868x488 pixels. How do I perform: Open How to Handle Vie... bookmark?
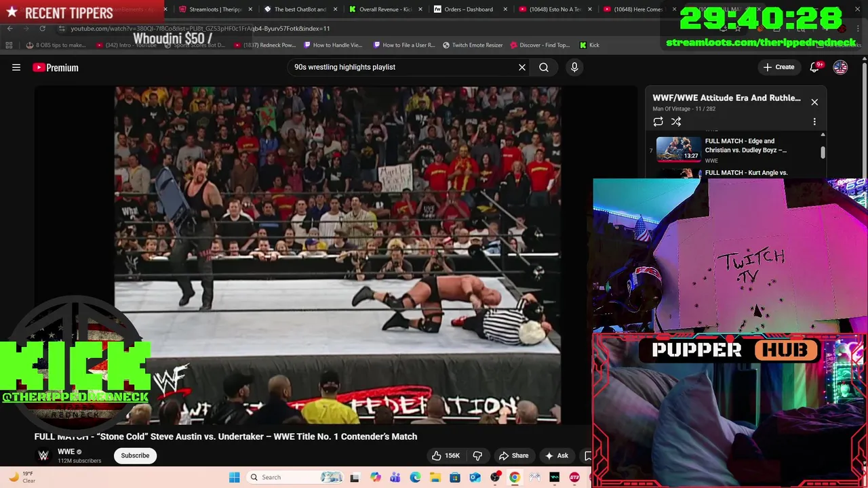[x=333, y=45]
